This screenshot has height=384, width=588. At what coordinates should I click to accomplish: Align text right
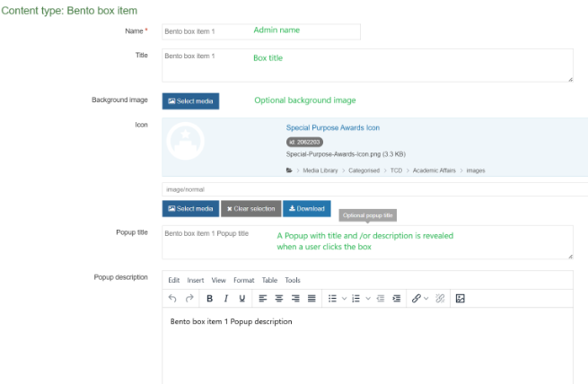click(x=295, y=298)
